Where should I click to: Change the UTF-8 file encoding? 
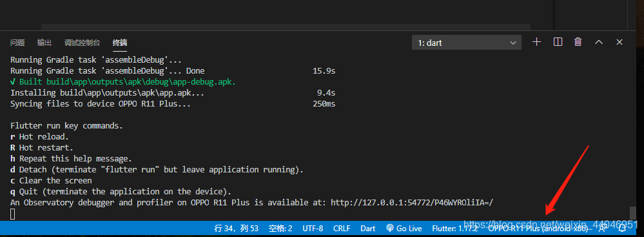313,228
